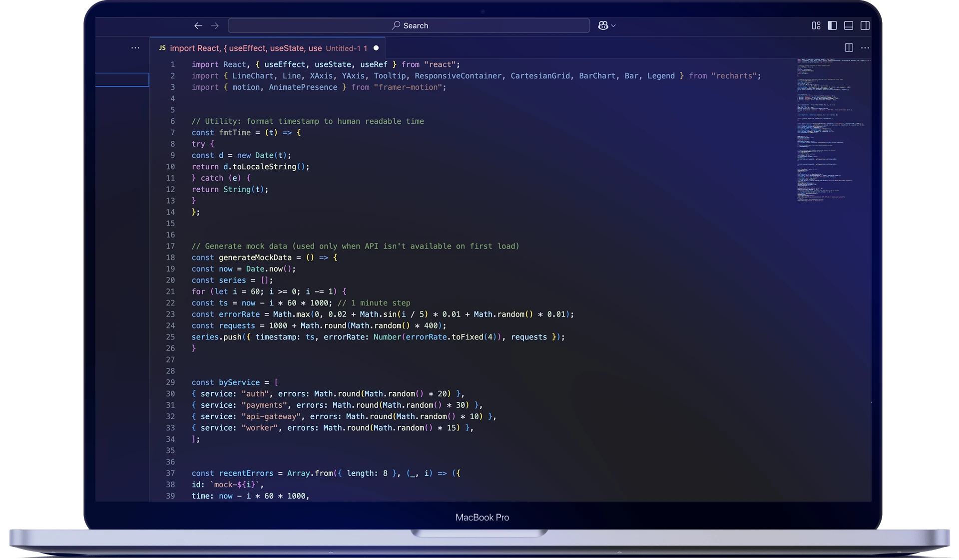
Task: Toggle the bottom panel visibility
Action: click(849, 25)
